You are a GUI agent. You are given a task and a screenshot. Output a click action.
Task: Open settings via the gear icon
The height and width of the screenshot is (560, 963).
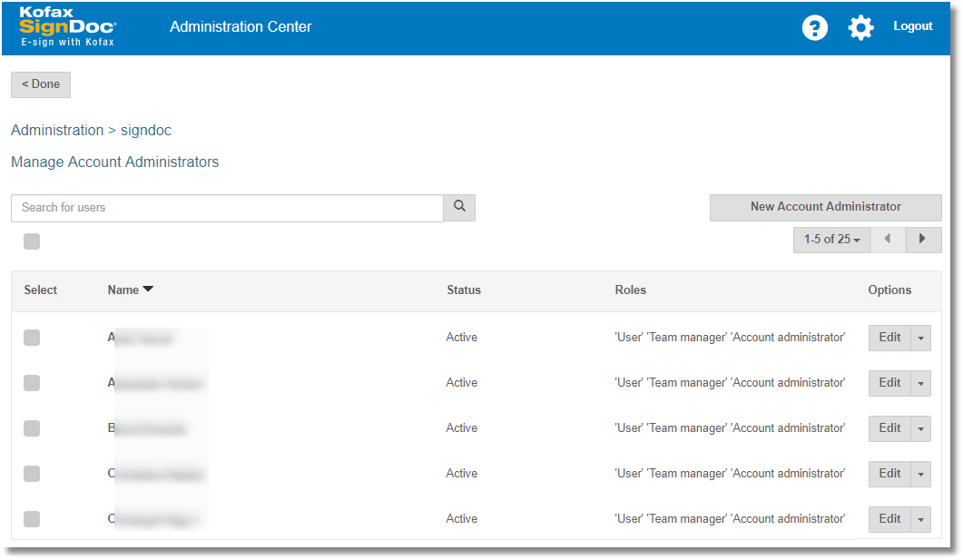tap(860, 27)
